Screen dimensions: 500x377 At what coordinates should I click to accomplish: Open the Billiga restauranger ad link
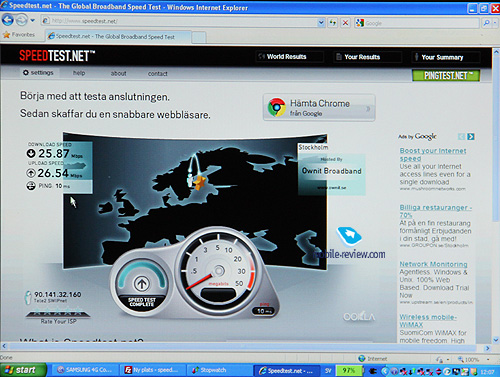pos(436,211)
